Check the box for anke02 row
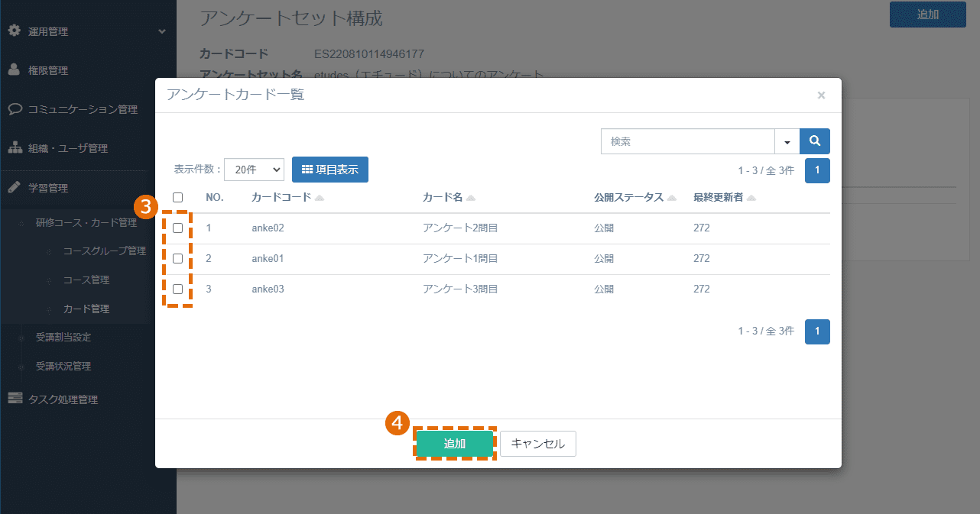Viewport: 980px width, 514px height. point(177,228)
